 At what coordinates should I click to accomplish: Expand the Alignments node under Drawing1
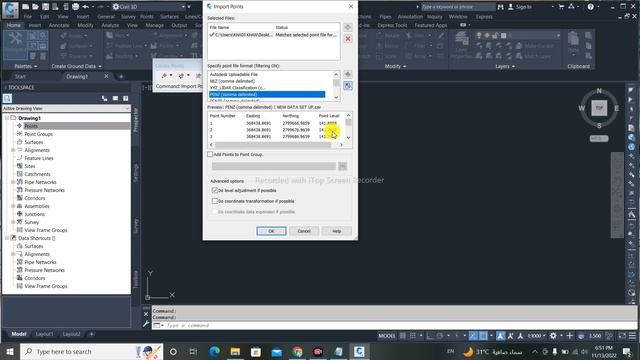(x=13, y=150)
